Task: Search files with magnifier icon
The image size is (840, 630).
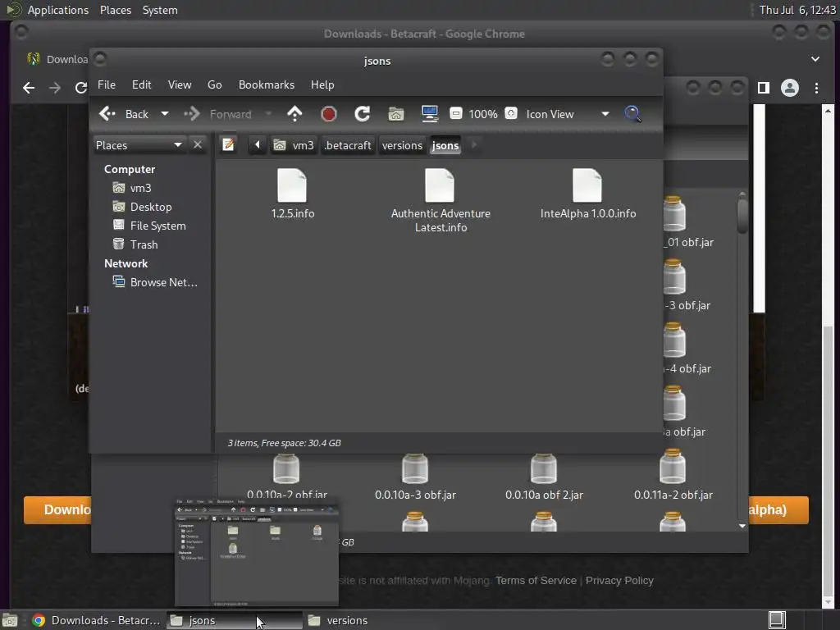Action: (x=632, y=113)
